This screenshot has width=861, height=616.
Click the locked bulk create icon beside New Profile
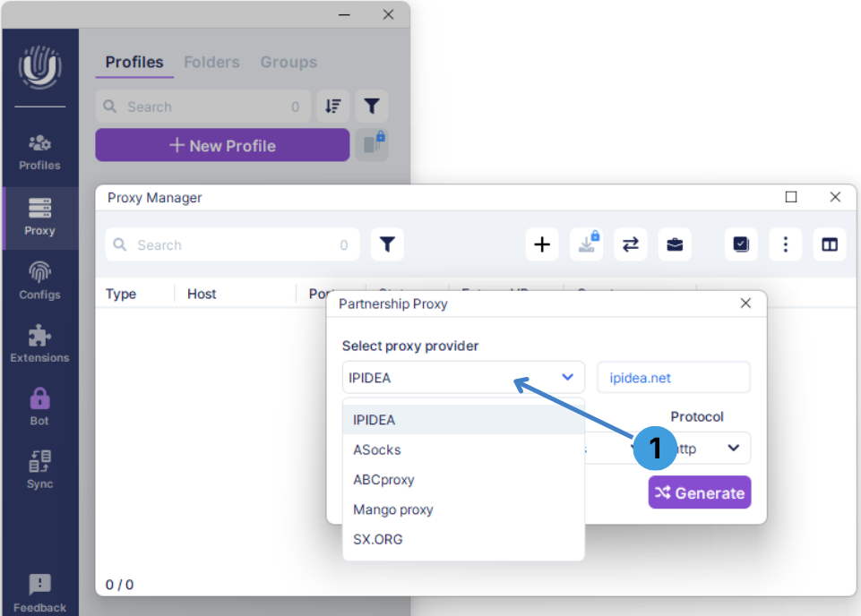click(x=372, y=145)
